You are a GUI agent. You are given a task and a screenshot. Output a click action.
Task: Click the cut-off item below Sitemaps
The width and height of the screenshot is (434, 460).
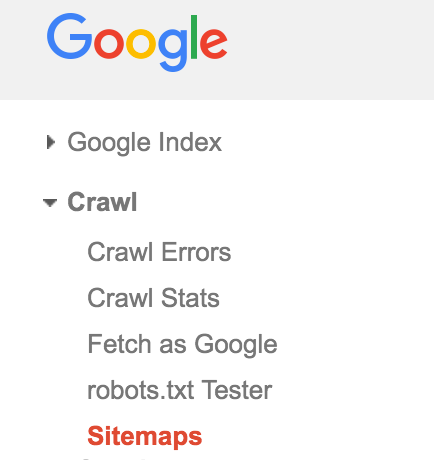click(x=113, y=459)
